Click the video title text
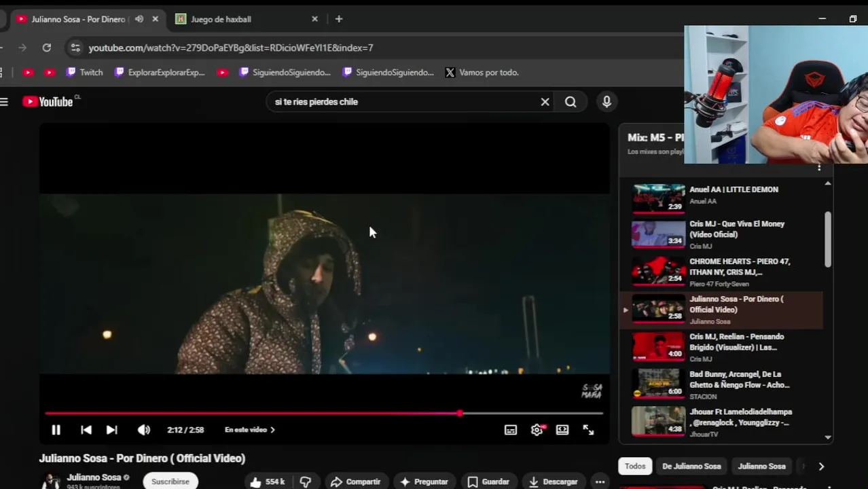Viewport: 868px width, 489px height. click(x=142, y=458)
